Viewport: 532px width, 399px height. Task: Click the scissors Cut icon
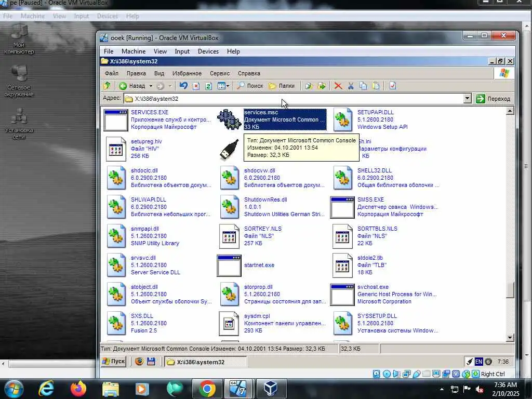[351, 86]
